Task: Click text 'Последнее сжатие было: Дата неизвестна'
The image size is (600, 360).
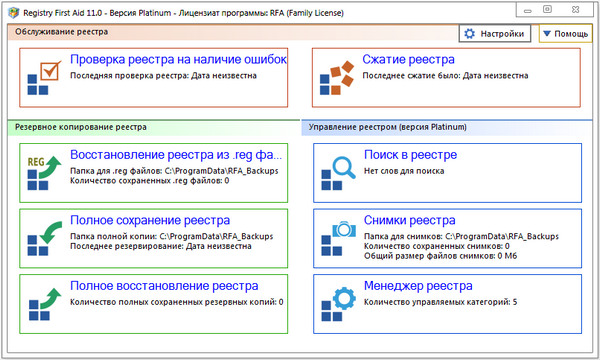Action: coord(445,76)
